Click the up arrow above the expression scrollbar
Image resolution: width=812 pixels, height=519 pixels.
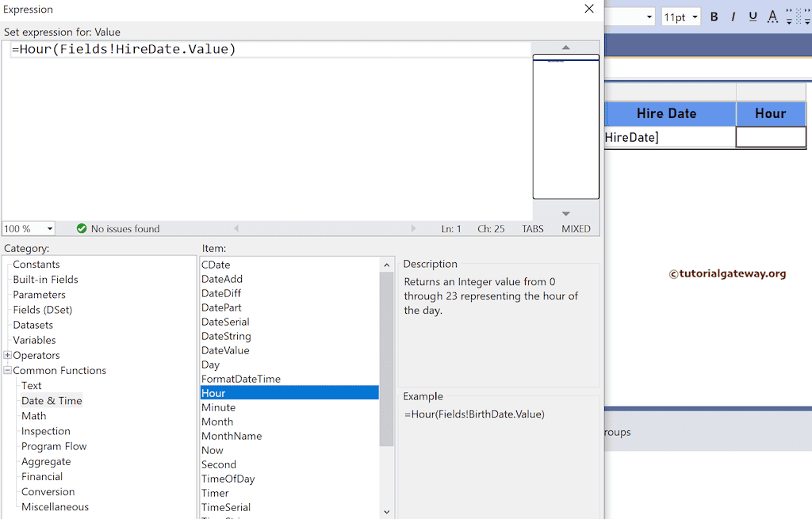tap(565, 46)
